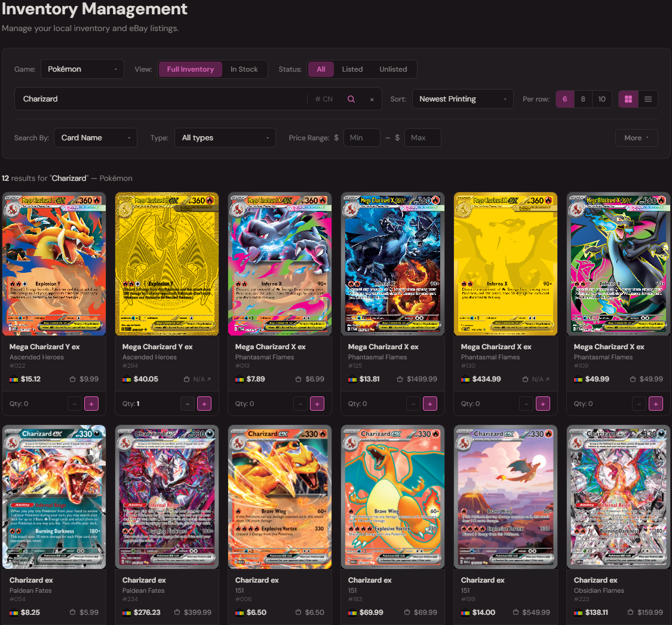This screenshot has height=625, width=672.
Task: Click the market price icon beside $15.12
Action: coord(14,379)
